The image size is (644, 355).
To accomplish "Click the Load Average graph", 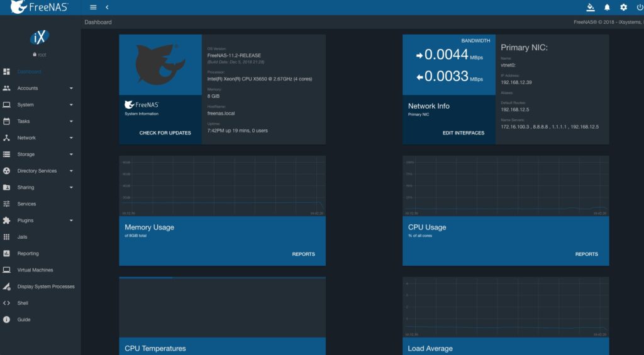I will coord(506,307).
